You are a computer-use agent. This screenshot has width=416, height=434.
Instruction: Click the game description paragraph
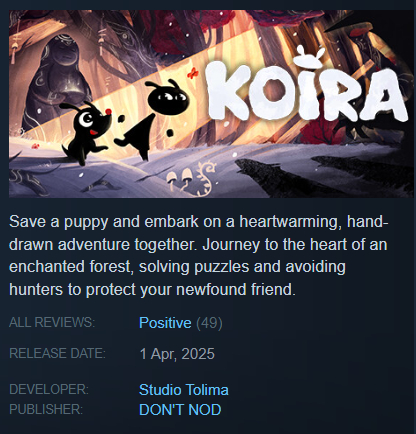(x=198, y=255)
